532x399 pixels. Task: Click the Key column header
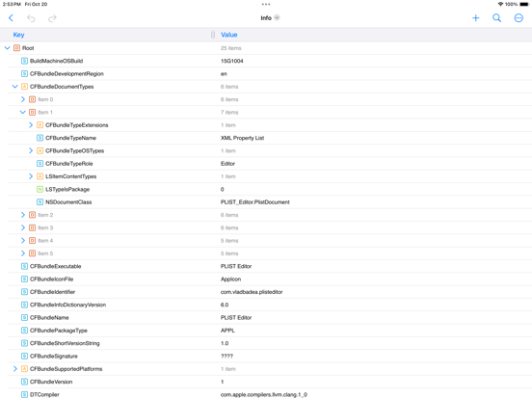pyautogui.click(x=18, y=35)
